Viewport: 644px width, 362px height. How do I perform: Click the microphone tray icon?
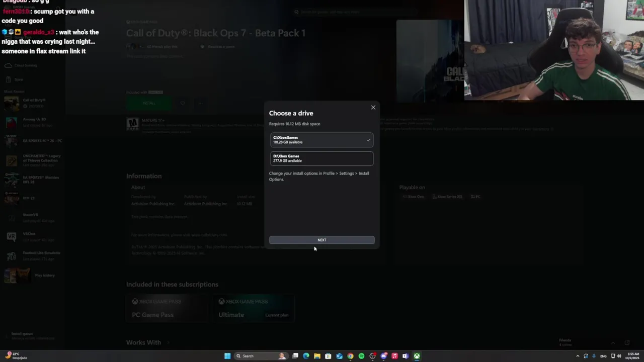(x=594, y=356)
